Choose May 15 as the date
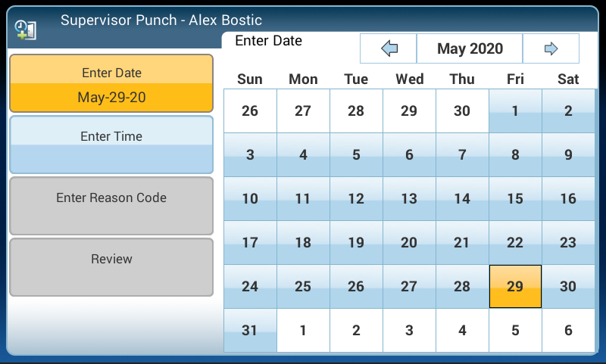Image resolution: width=606 pixels, height=364 pixels. (x=515, y=199)
